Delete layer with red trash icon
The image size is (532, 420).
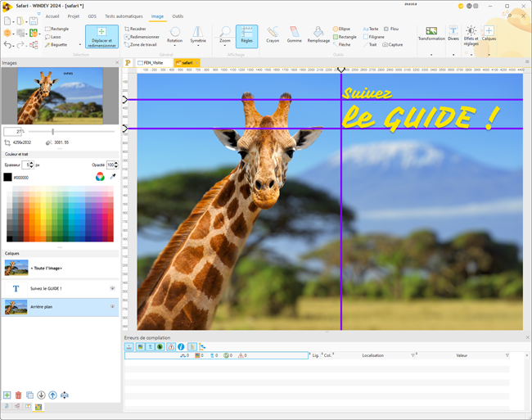tap(19, 395)
